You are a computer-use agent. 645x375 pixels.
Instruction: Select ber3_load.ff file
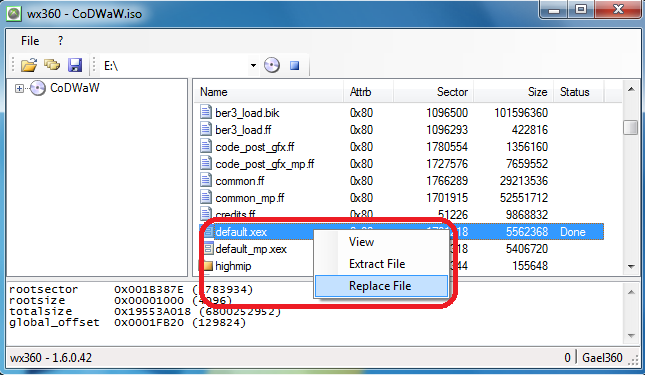(243, 130)
